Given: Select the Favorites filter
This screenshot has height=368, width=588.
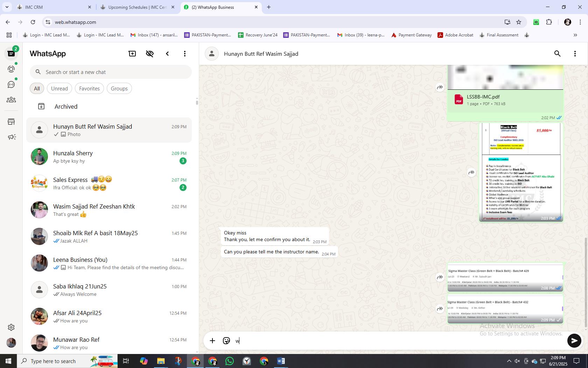Looking at the screenshot, I should coord(89,89).
